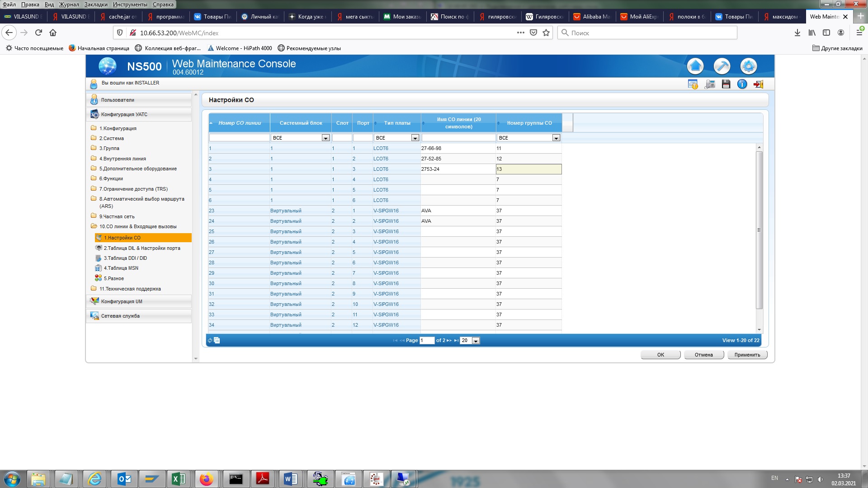This screenshot has height=488, width=868.
Task: Open the hammer maintenance tool icon
Action: click(722, 66)
